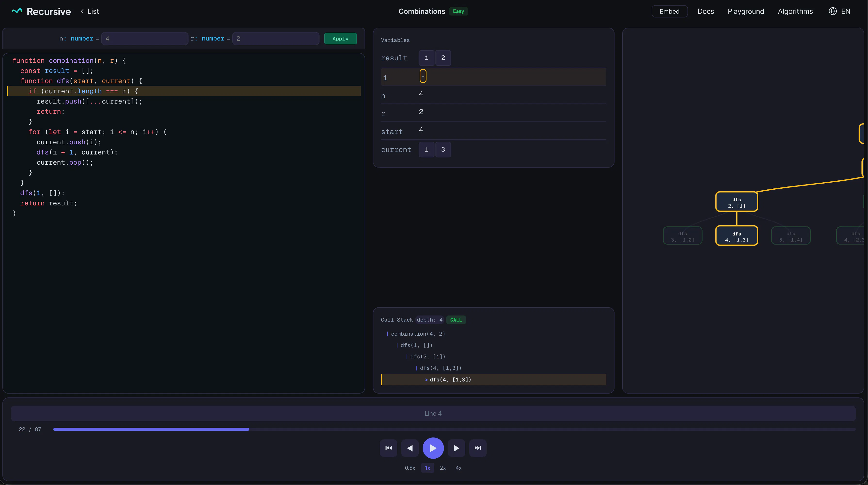This screenshot has height=485, width=868.
Task: Click the n number input field
Action: [x=145, y=38]
